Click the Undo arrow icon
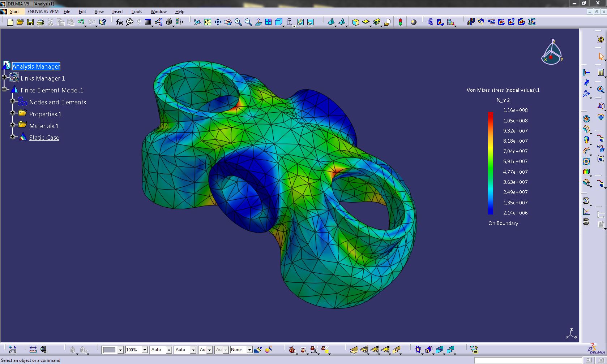The image size is (607, 364). click(81, 22)
